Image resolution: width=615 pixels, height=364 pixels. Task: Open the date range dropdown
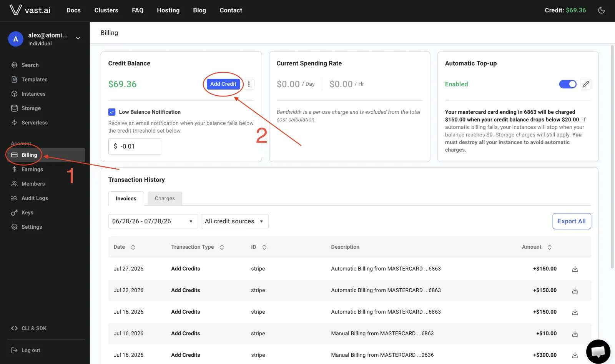point(153,221)
